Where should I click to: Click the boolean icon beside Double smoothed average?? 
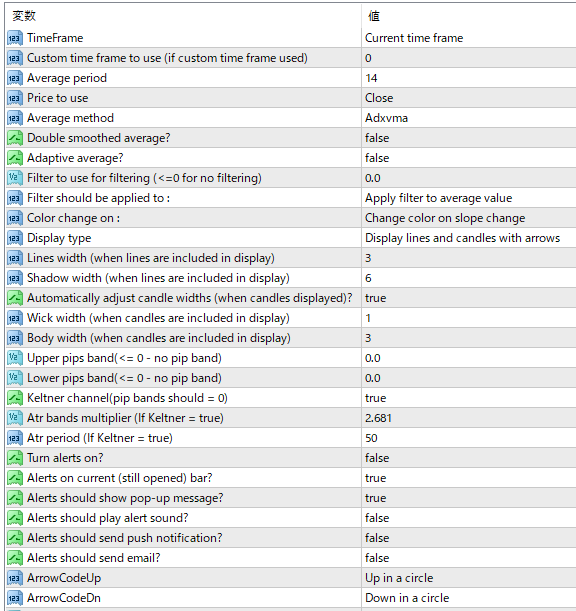pyautogui.click(x=15, y=138)
